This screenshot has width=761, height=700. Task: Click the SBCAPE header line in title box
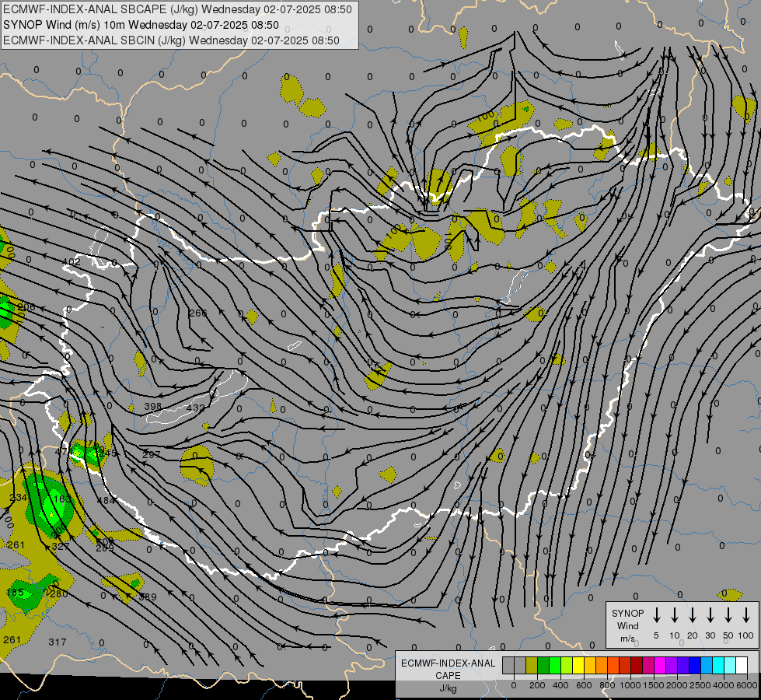[x=177, y=9]
